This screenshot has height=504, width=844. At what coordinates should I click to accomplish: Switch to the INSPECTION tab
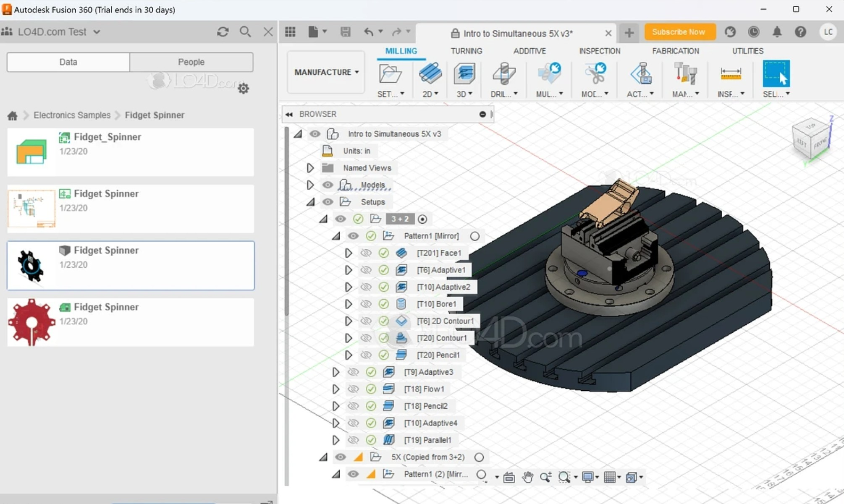point(600,51)
